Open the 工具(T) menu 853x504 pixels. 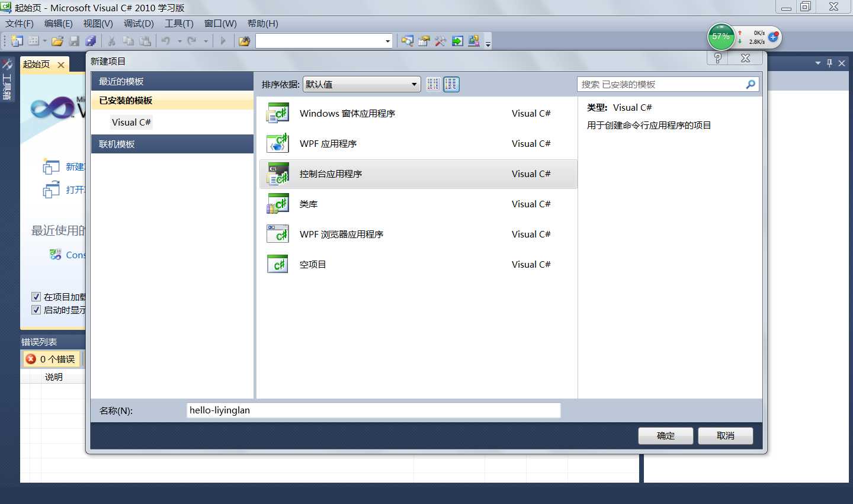pos(179,24)
